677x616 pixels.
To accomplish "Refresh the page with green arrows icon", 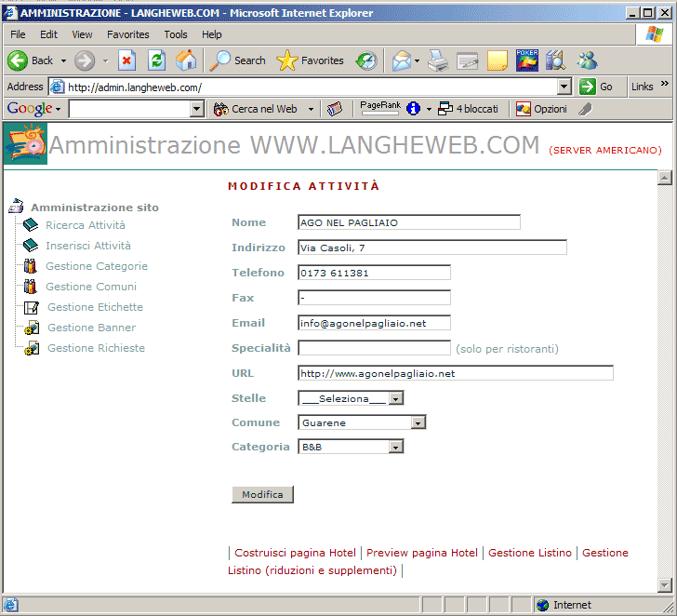I will pos(156,60).
